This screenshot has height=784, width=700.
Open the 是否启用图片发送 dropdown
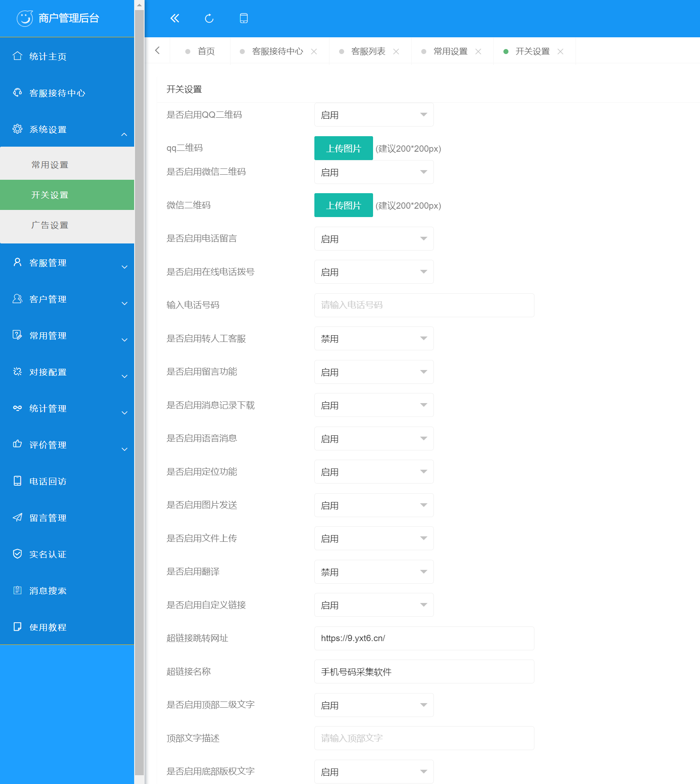tap(374, 505)
